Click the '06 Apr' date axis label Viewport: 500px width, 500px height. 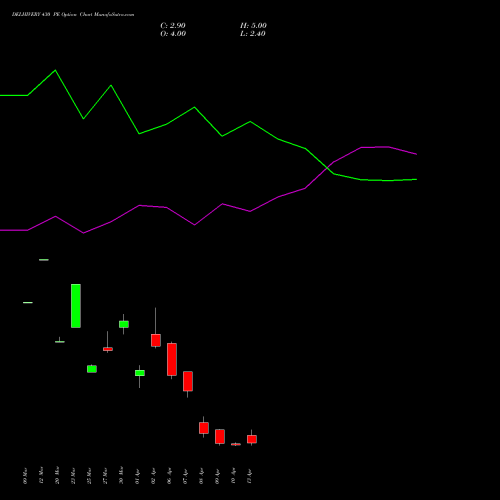tap(169, 477)
